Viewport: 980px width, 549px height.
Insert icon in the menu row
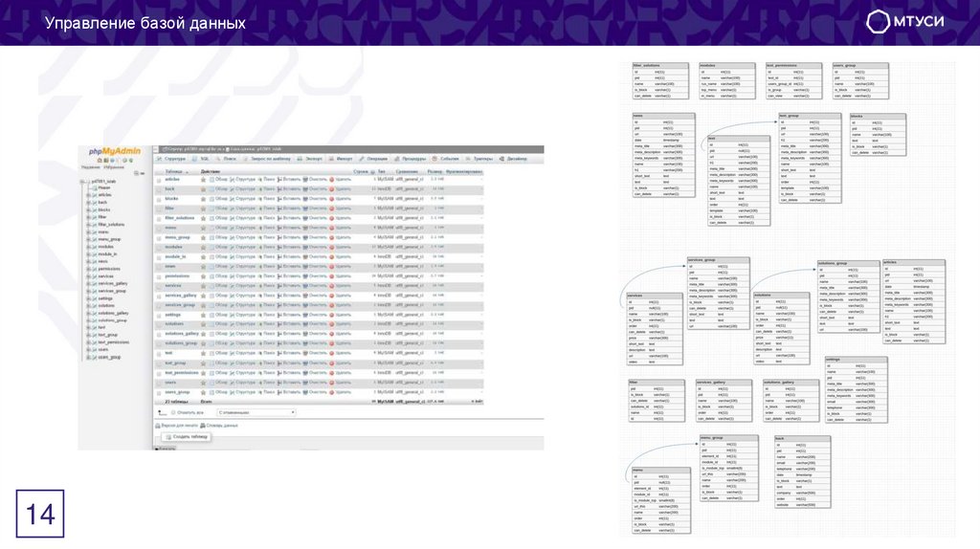tap(279, 228)
